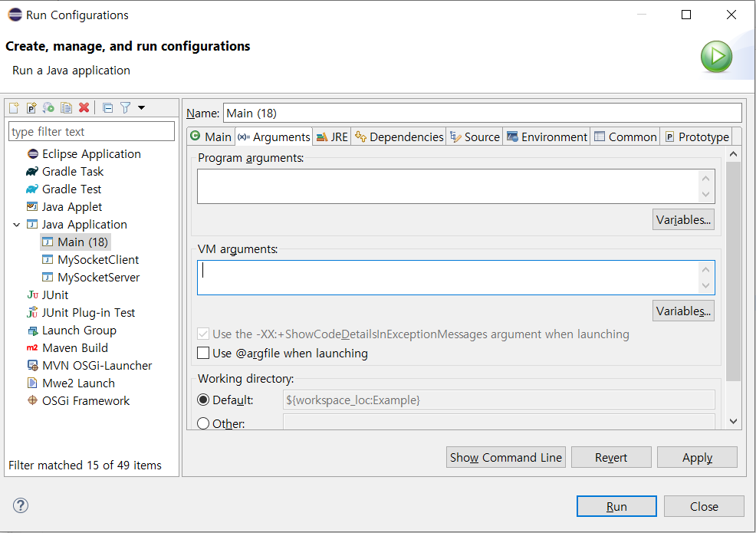Switch to the Arguments tab
The height and width of the screenshot is (533, 756).
[x=274, y=137]
